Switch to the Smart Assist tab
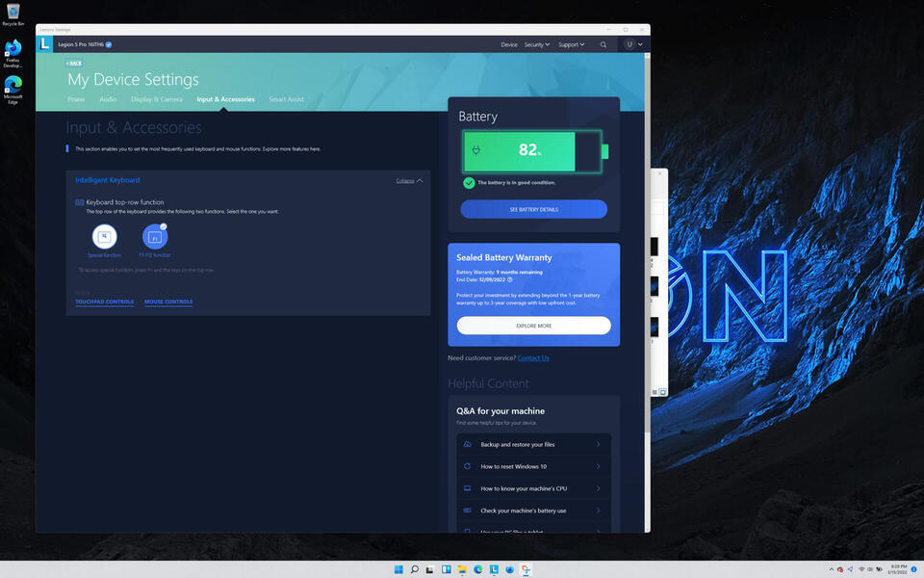924x578 pixels. [x=287, y=99]
